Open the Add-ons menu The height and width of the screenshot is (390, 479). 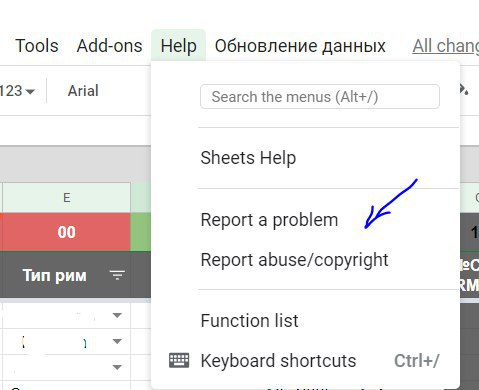click(x=109, y=46)
